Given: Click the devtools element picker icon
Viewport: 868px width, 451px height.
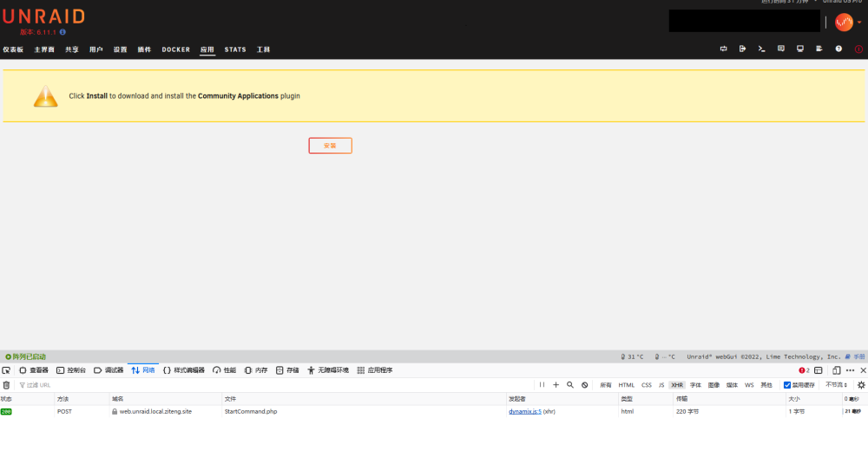Looking at the screenshot, I should 6,370.
